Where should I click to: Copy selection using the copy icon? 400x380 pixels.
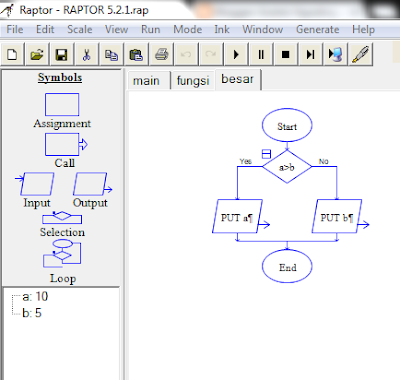pyautogui.click(x=111, y=54)
